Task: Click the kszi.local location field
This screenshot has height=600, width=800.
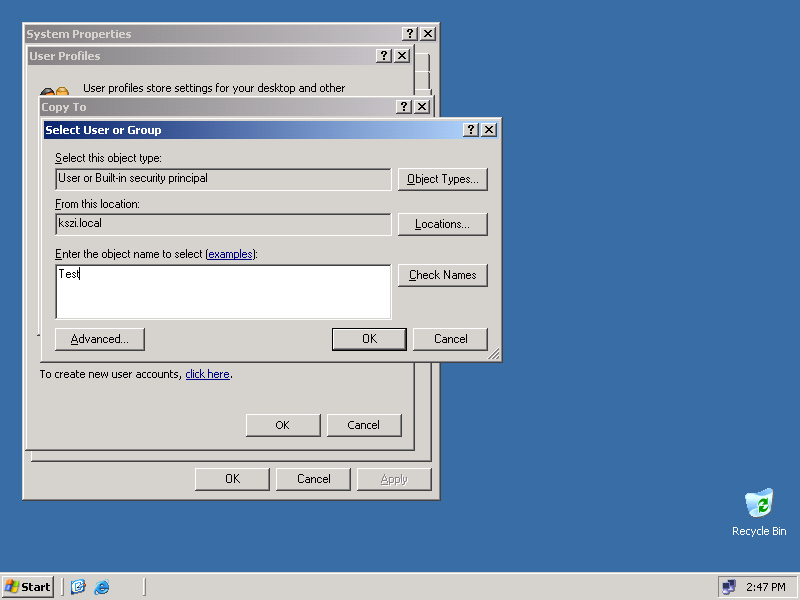Action: point(223,224)
